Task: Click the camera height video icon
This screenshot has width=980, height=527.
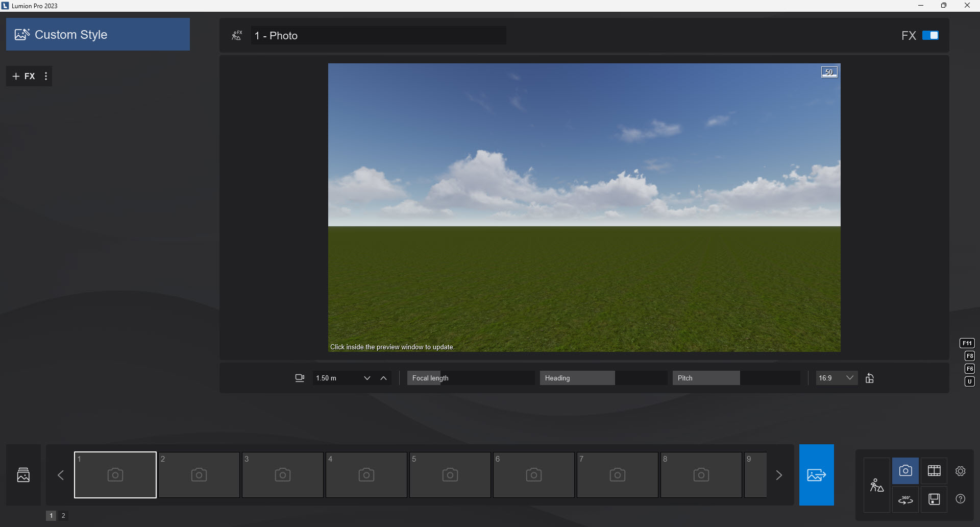Action: pos(300,378)
